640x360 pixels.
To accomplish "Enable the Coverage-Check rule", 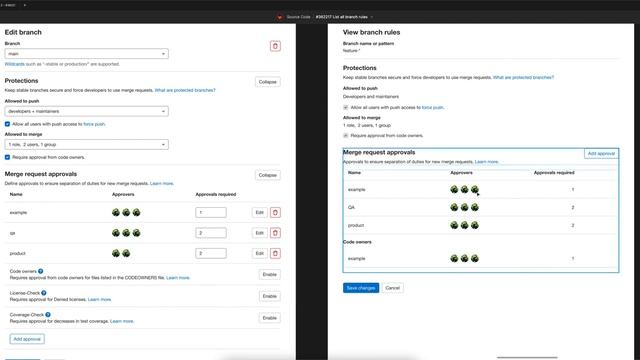I will coord(269,318).
